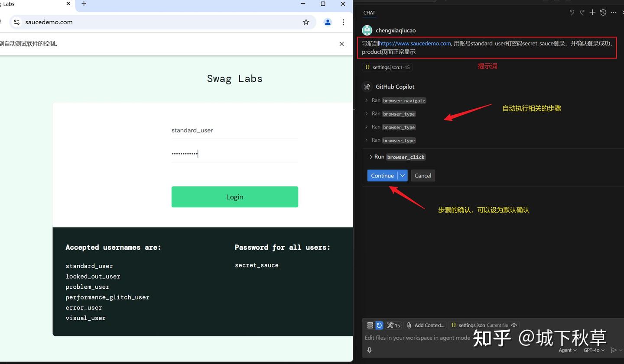Open the https://www.saucedemo.com link in chat
The image size is (624, 364).
point(414,43)
